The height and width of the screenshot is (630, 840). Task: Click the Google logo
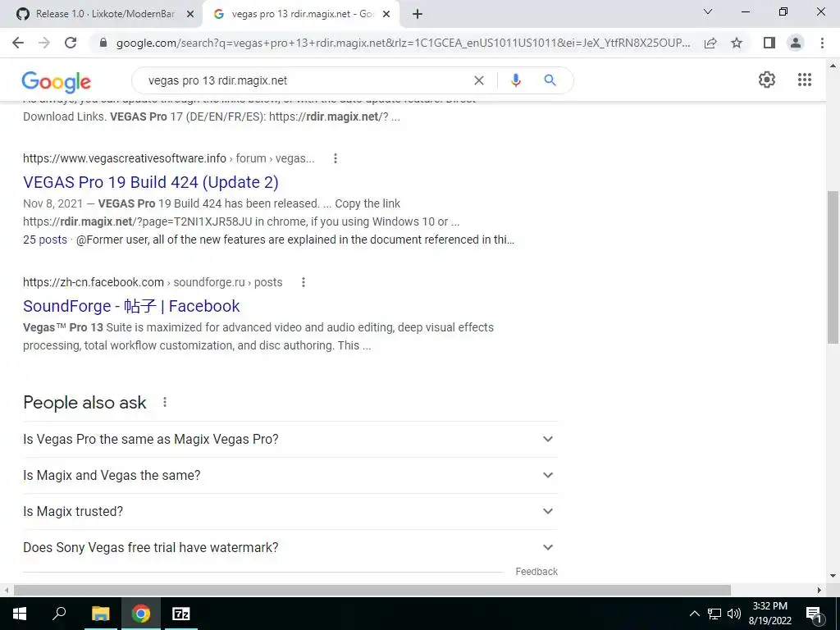click(57, 81)
